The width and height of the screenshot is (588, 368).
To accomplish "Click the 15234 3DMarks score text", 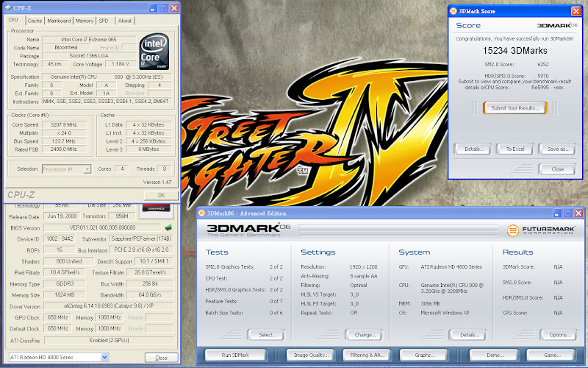I will pyautogui.click(x=515, y=51).
